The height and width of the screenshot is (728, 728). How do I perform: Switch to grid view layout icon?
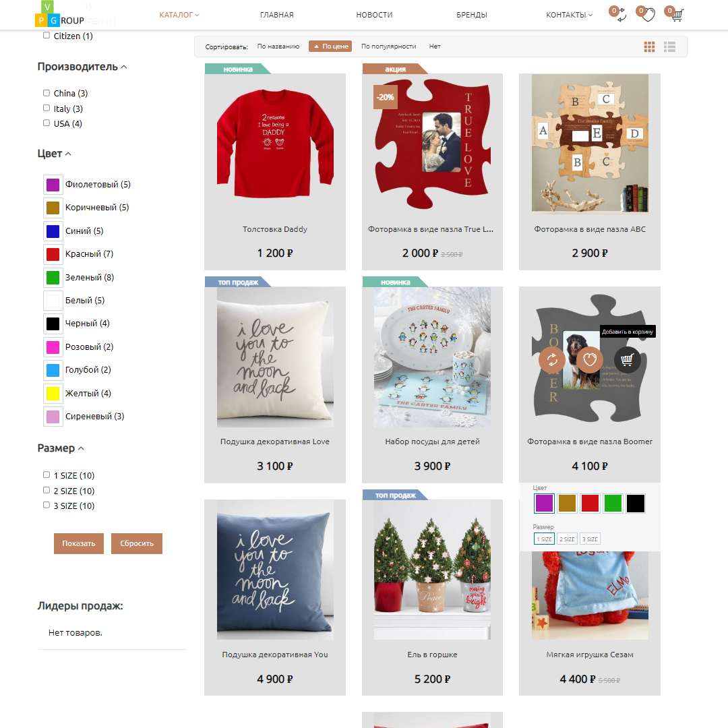click(x=649, y=47)
